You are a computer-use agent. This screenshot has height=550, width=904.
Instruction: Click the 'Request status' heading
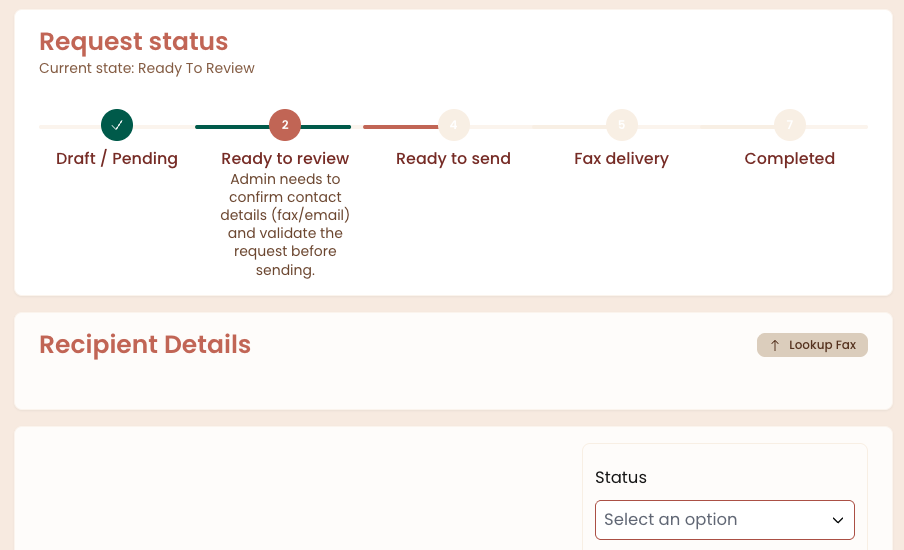134,42
